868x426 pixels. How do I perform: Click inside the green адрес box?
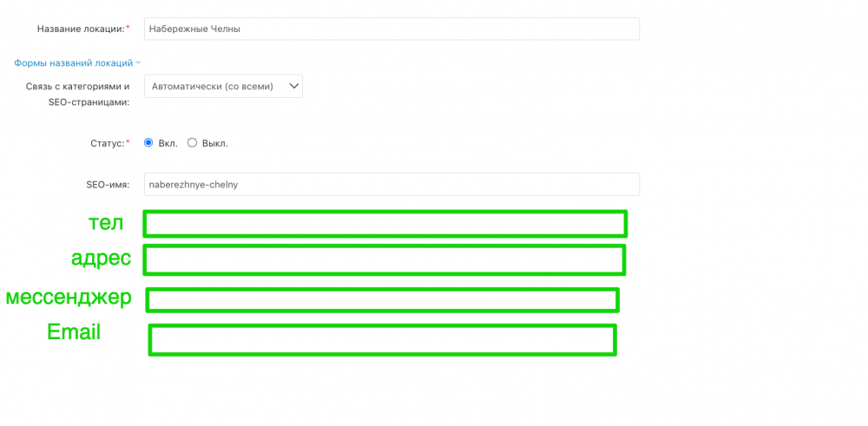tap(385, 259)
